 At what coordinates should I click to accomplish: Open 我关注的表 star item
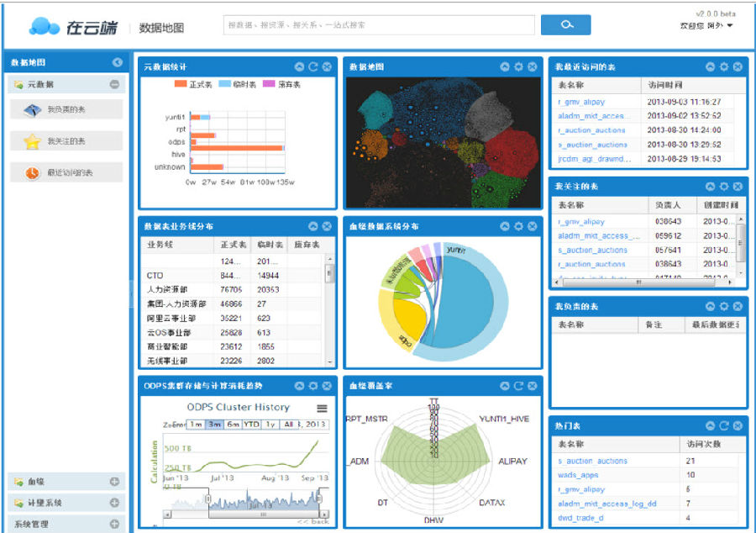pos(66,141)
